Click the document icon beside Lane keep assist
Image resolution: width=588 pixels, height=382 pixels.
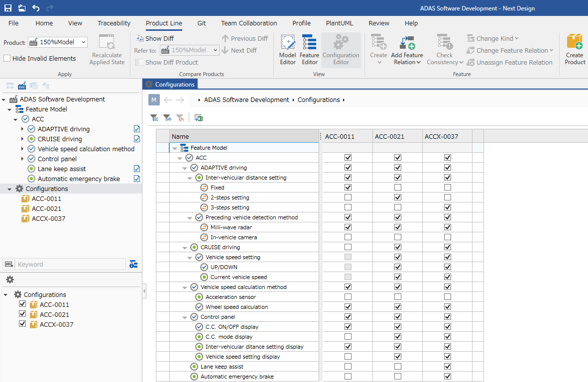pyautogui.click(x=137, y=169)
